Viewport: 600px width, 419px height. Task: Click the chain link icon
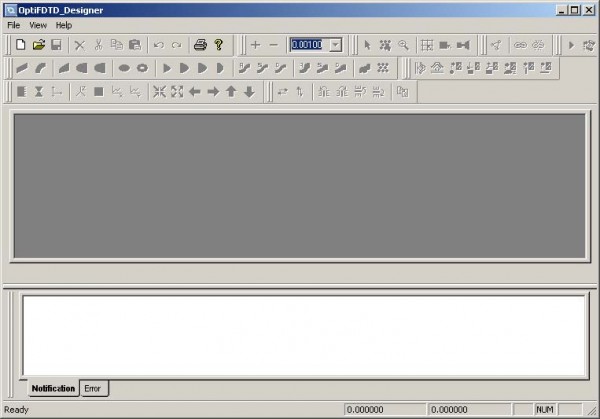tap(520, 45)
